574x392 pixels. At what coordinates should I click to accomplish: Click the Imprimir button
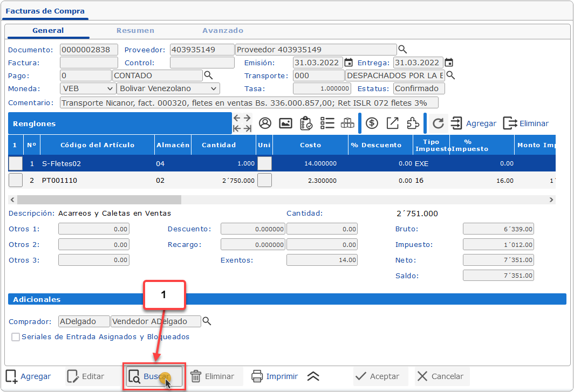pos(275,376)
